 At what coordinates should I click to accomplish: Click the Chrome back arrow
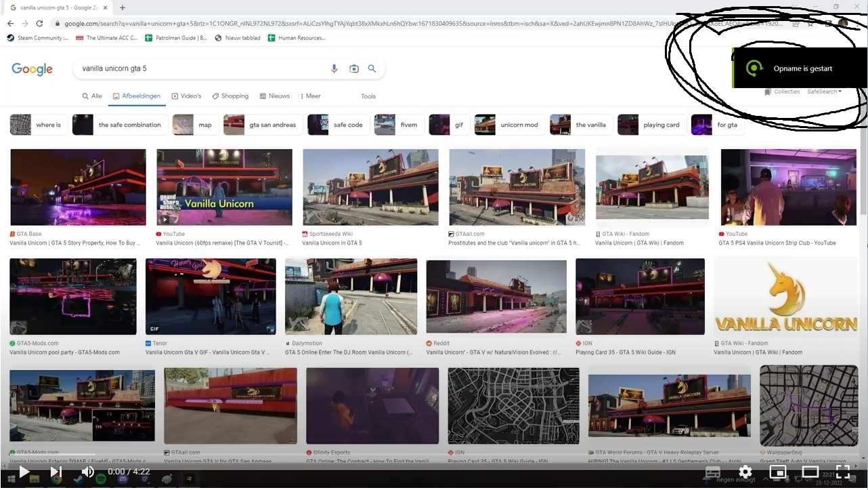point(11,24)
